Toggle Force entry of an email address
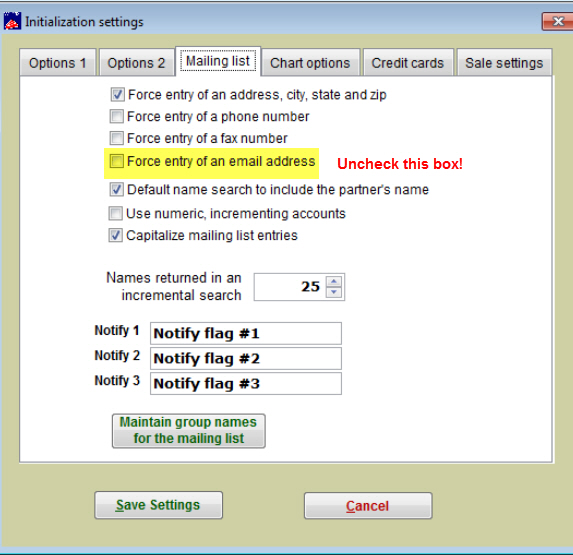573x555 pixels. tap(117, 161)
